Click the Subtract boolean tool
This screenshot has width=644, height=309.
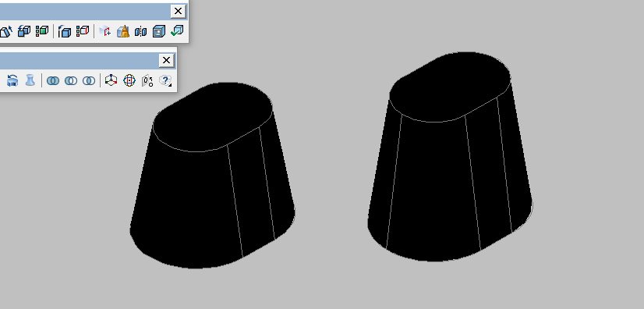coord(71,80)
